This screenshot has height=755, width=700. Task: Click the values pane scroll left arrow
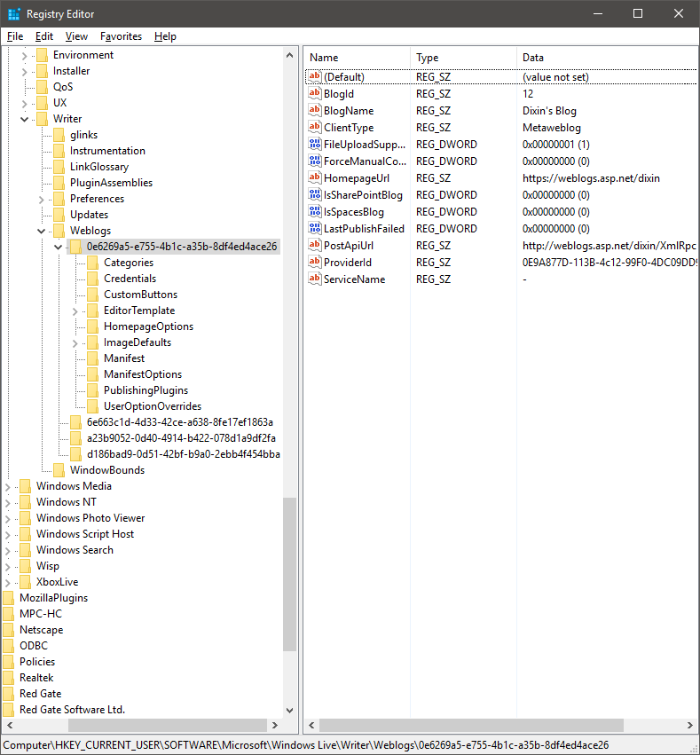point(311,725)
